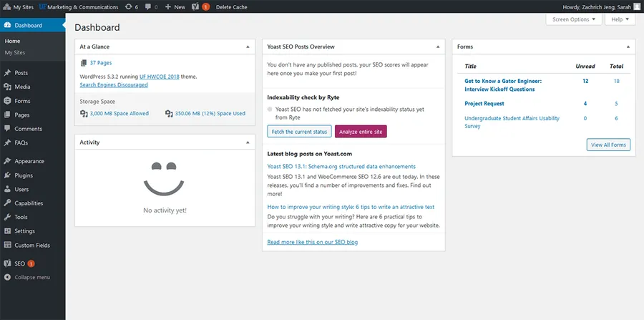The height and width of the screenshot is (320, 644).
Task: Click the SEO Yoast icon in sidebar
Action: [x=7, y=263]
